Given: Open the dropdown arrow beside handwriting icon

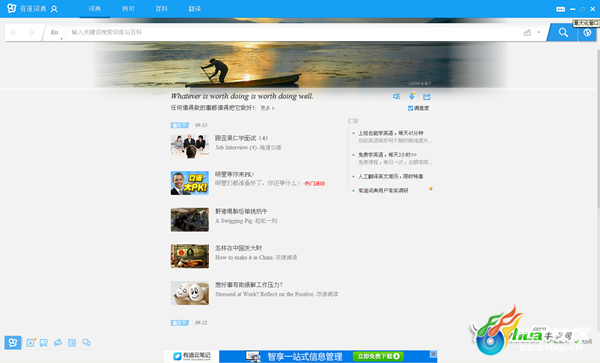Looking at the screenshot, I should 539,33.
